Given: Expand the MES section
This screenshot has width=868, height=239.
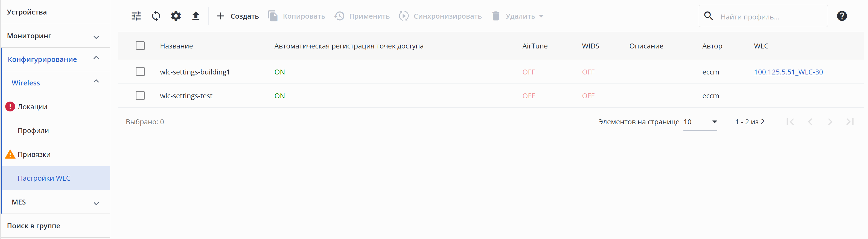Looking at the screenshot, I should coord(96,203).
